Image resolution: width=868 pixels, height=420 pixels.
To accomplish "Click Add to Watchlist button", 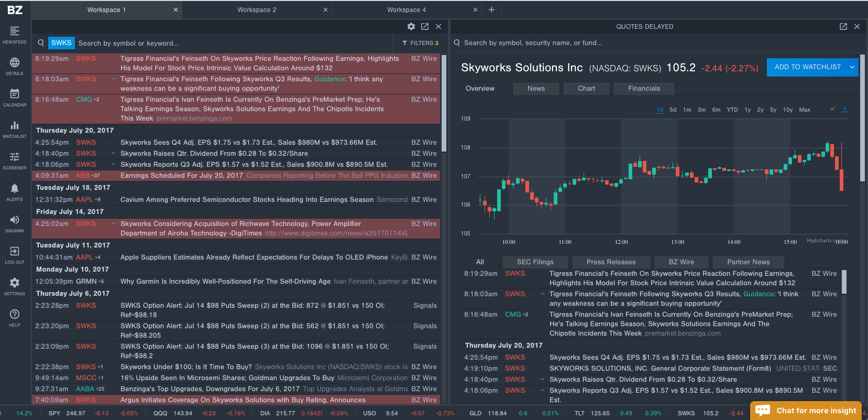I will (x=807, y=67).
